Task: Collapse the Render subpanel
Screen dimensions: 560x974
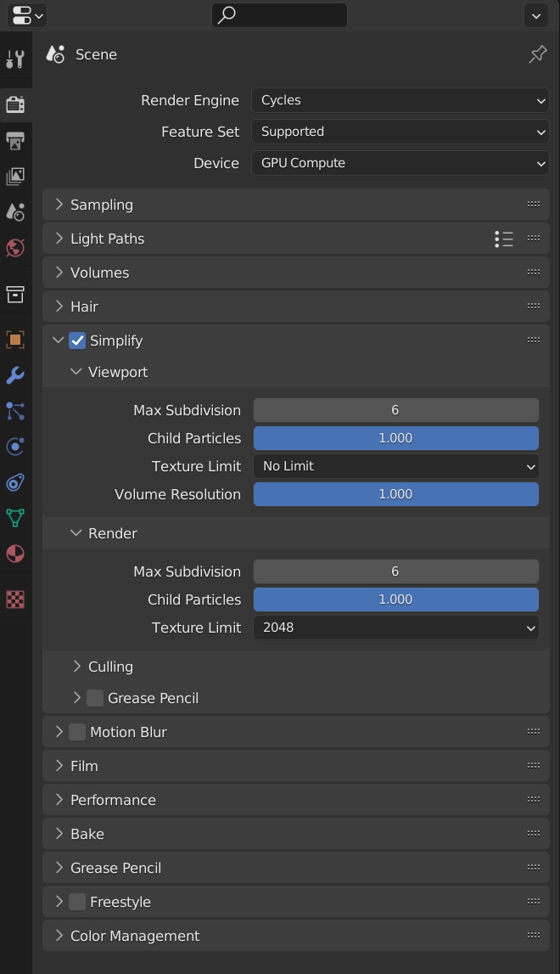Action: (76, 533)
